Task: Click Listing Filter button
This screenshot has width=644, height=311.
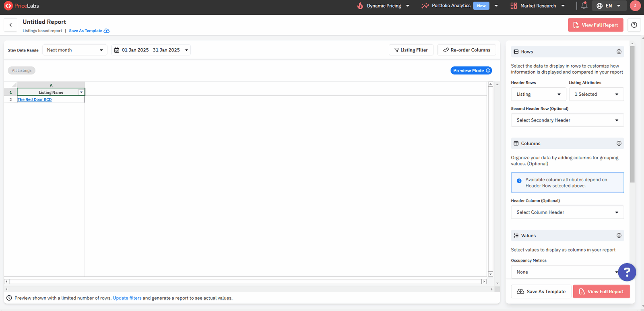Action: click(x=411, y=50)
